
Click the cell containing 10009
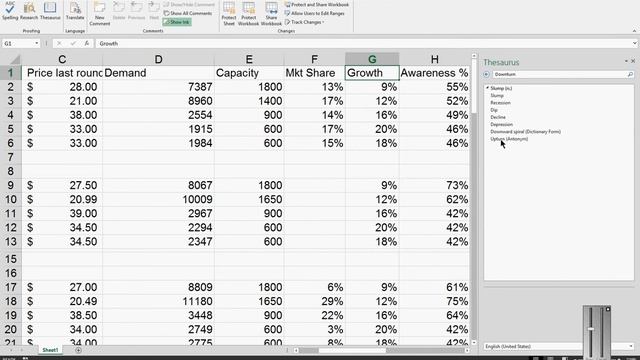pyautogui.click(x=158, y=200)
